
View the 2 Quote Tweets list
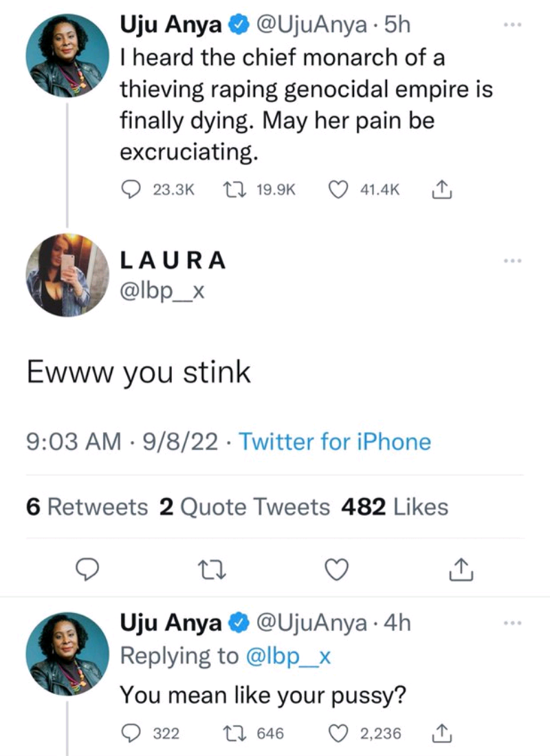pyautogui.click(x=244, y=507)
